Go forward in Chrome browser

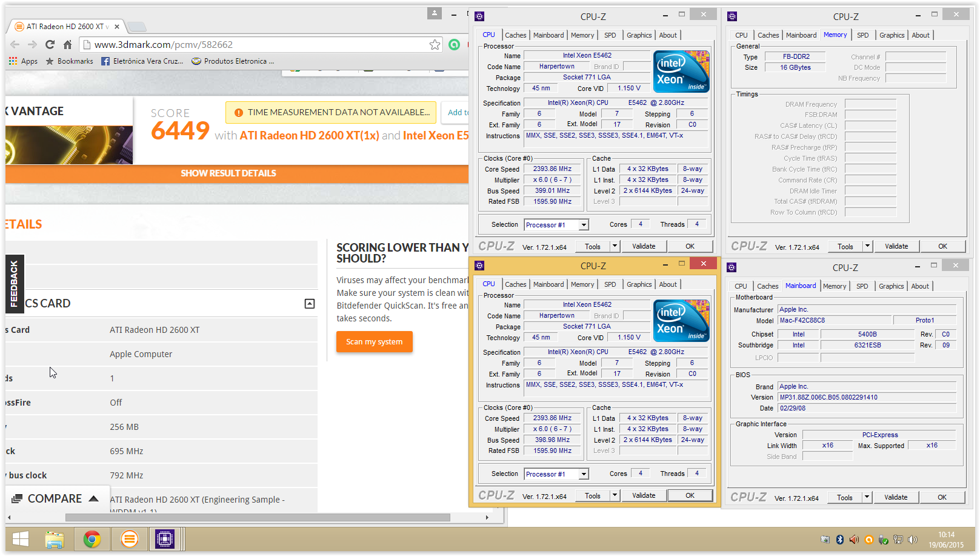pos(33,44)
